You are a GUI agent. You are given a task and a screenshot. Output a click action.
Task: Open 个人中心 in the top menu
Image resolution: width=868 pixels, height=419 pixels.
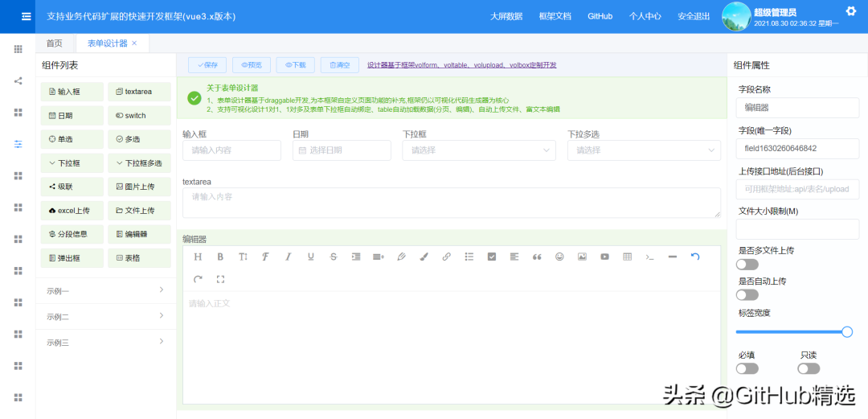(645, 16)
